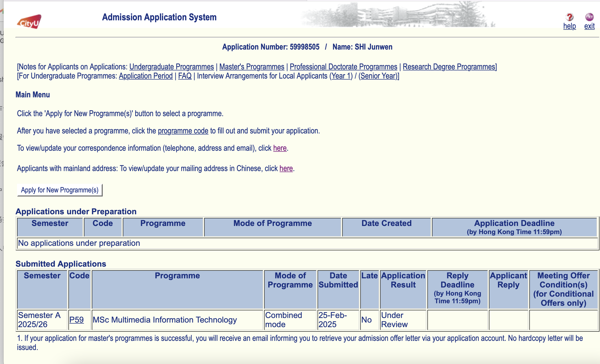Open the help text link
Viewport: 600px width, 364px height.
[x=569, y=26]
